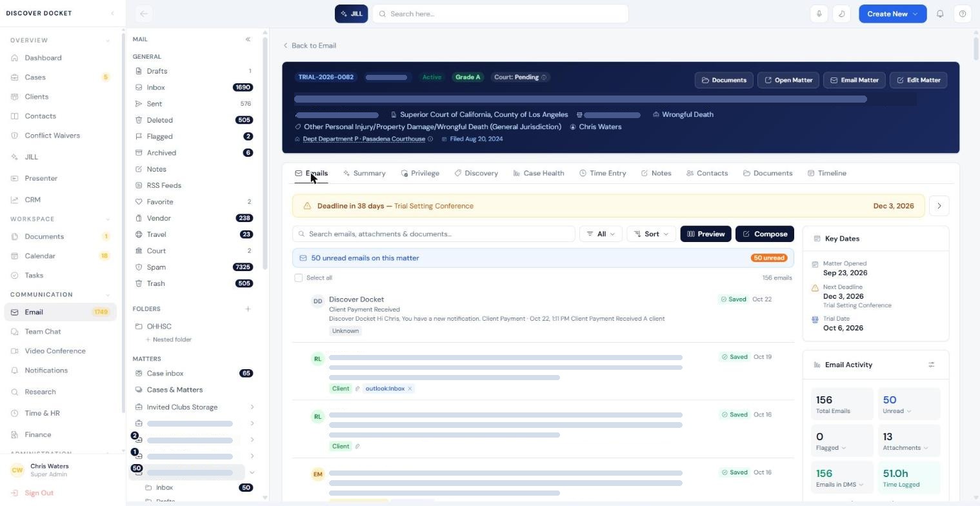Open the Sort dropdown
The height and width of the screenshot is (506, 980).
[651, 234]
